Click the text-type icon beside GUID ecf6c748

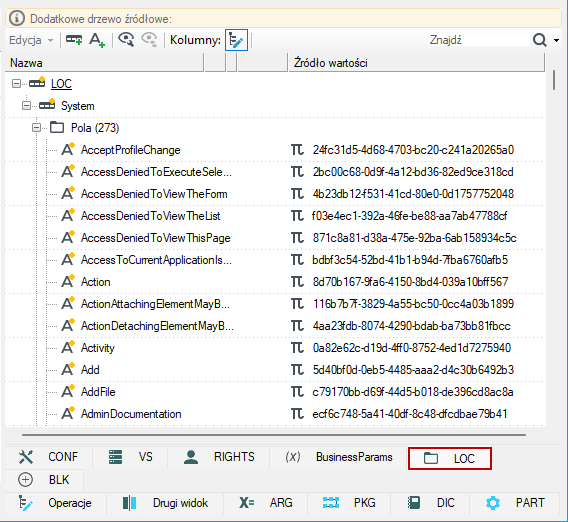[x=297, y=414]
